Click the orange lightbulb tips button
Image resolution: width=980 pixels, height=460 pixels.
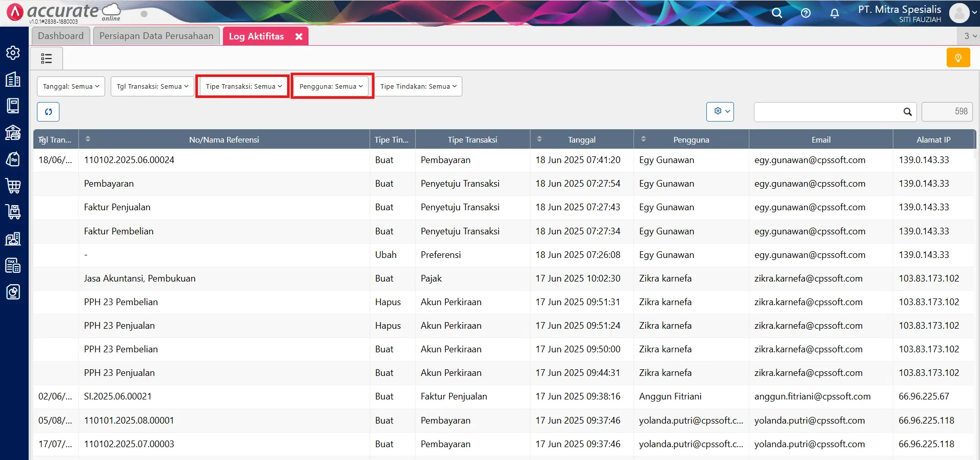point(958,58)
